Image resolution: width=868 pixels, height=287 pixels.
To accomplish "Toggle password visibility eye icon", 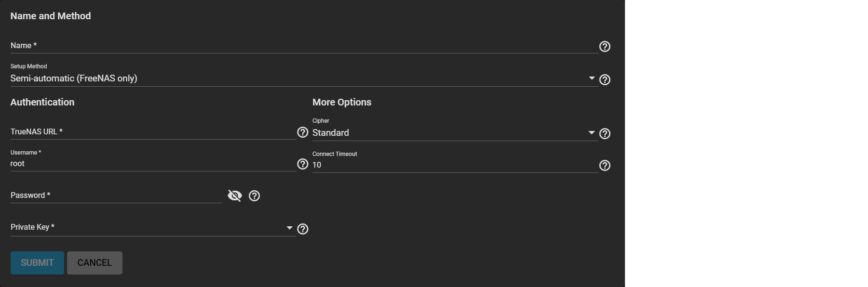I will pos(235,196).
